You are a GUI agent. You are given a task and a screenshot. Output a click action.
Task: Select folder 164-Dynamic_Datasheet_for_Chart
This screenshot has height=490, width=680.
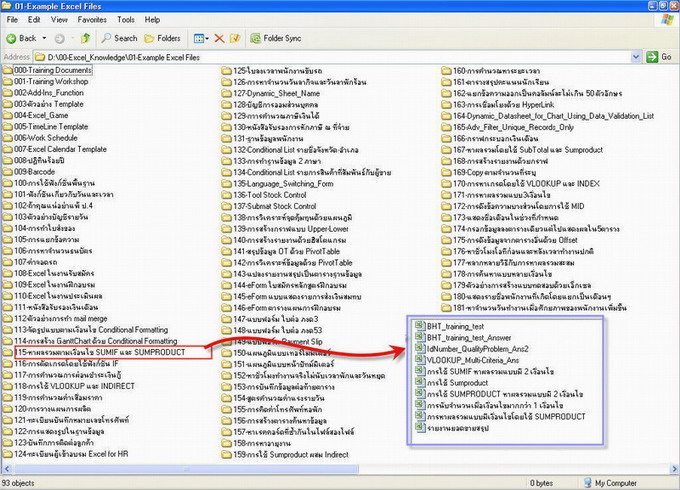tap(548, 116)
